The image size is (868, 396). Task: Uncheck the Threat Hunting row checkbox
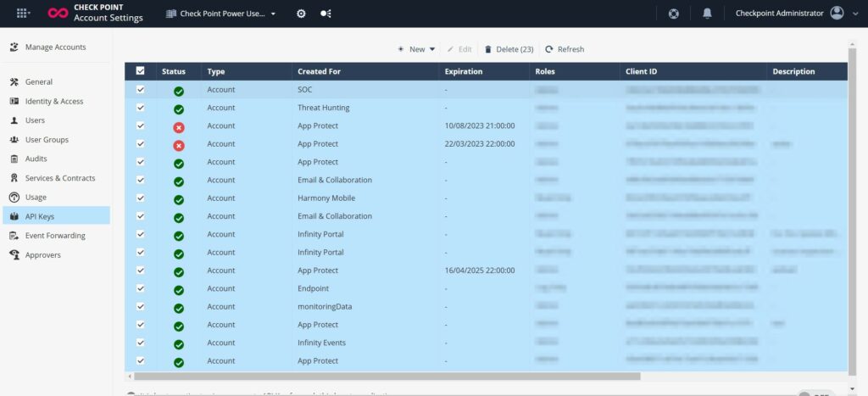click(141, 108)
